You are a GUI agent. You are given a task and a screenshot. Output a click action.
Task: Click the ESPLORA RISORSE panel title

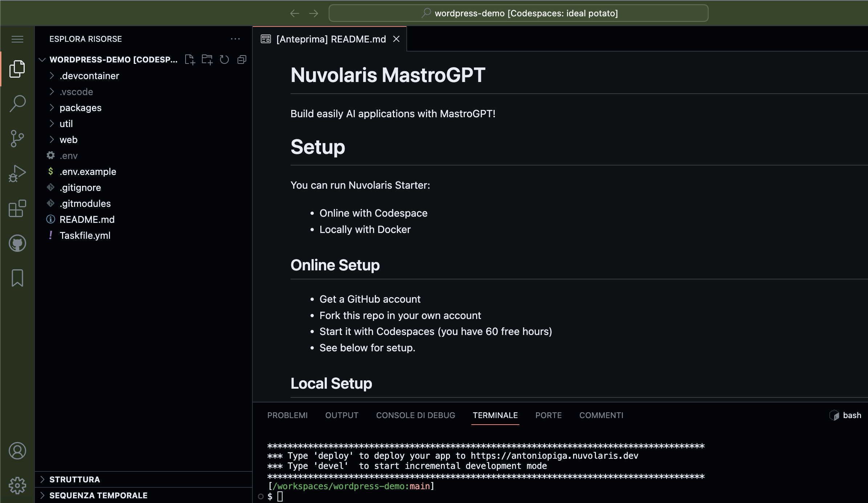85,39
